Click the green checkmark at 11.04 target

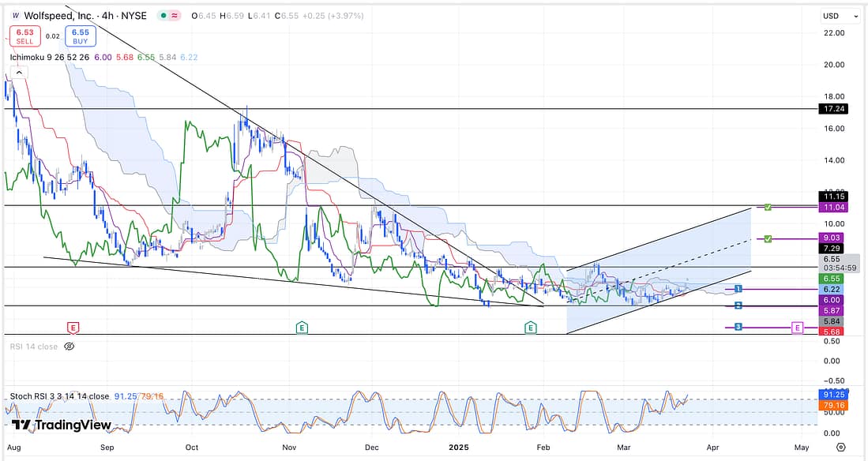767,207
